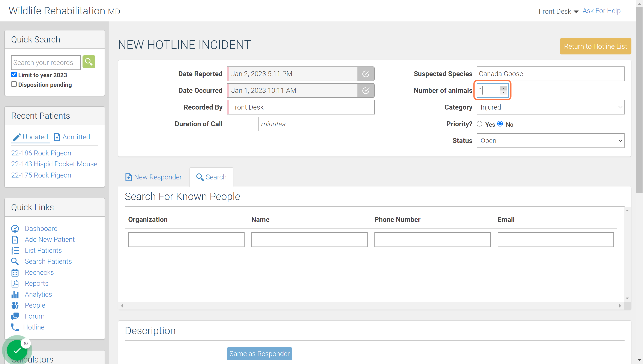The image size is (643, 364).
Task: Click the Add New Patient document icon
Action: (x=15, y=239)
